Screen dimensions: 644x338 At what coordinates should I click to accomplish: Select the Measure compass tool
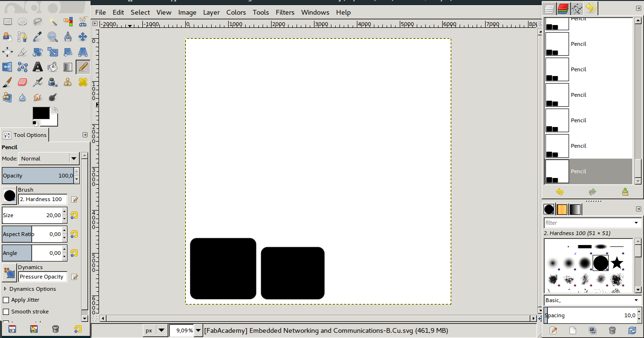pos(68,37)
